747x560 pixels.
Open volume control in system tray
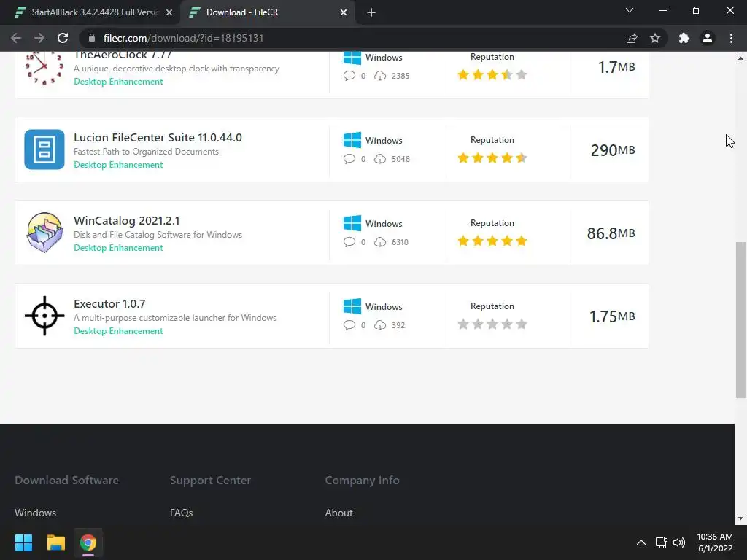click(679, 542)
